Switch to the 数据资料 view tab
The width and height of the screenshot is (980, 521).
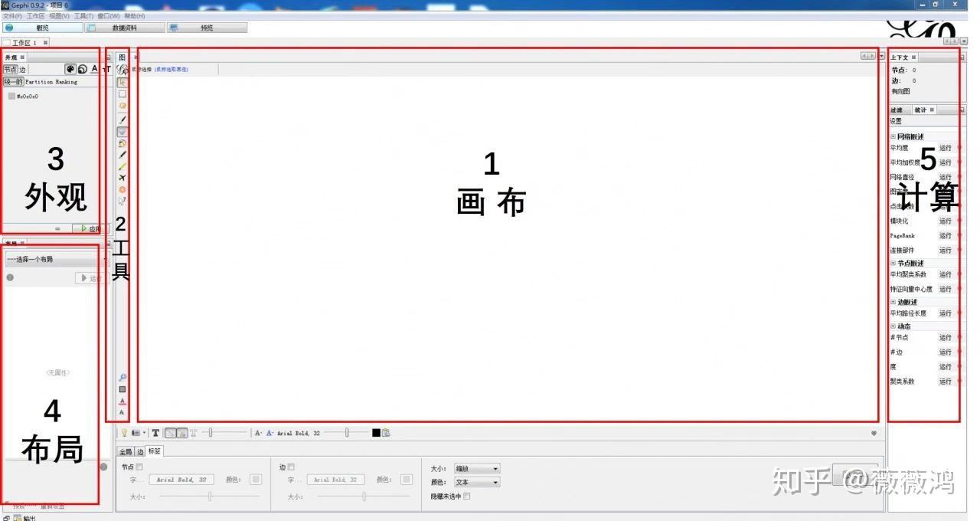coord(124,28)
